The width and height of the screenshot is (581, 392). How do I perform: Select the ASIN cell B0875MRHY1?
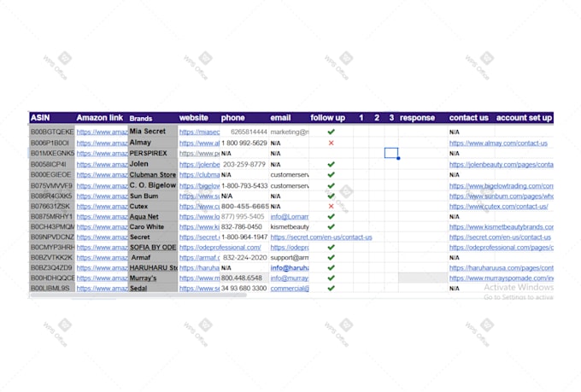[x=51, y=216]
